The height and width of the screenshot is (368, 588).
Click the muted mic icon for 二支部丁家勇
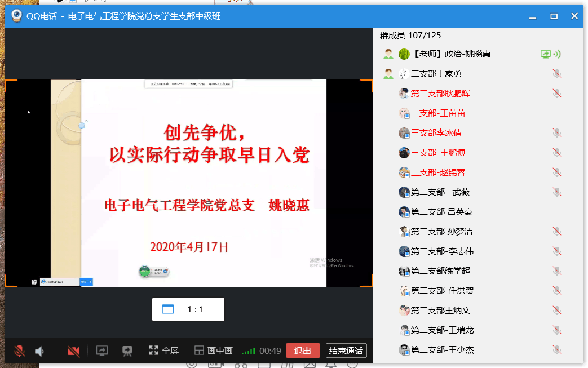coord(557,74)
